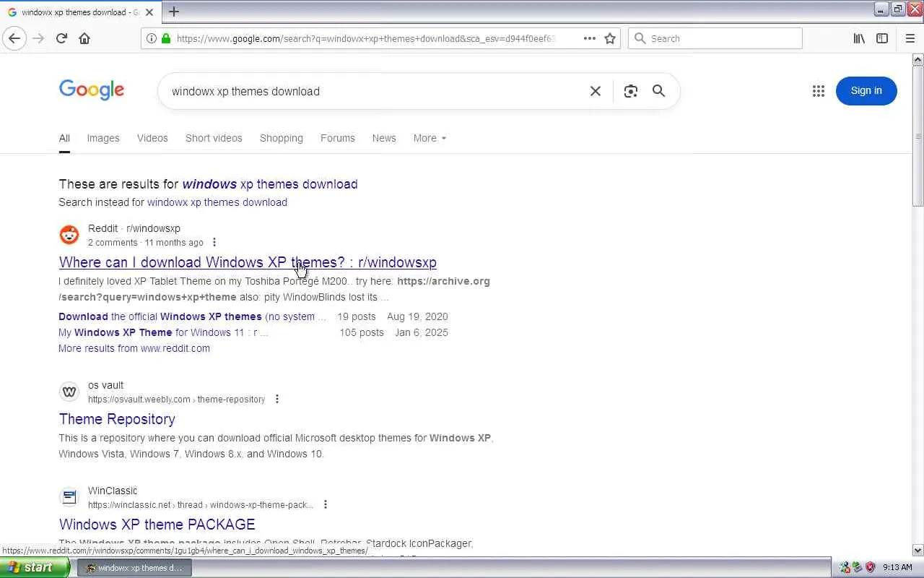Open page actions three-dot menu in address bar
Screen dimensions: 924x578
coord(590,38)
